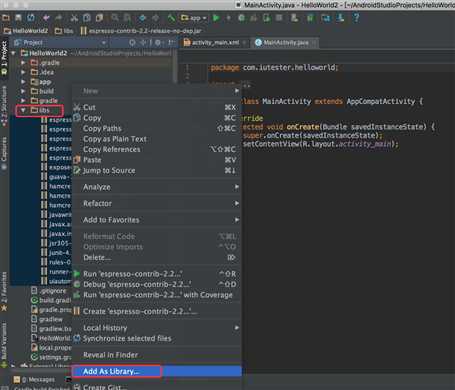Click the Open folder toolbar icon
Viewport: 455px width, 390px height.
6,18
